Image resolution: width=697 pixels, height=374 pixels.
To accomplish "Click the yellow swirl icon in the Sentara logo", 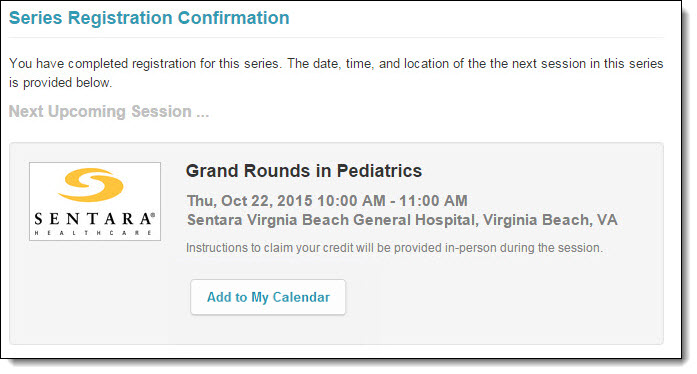I will (x=91, y=185).
